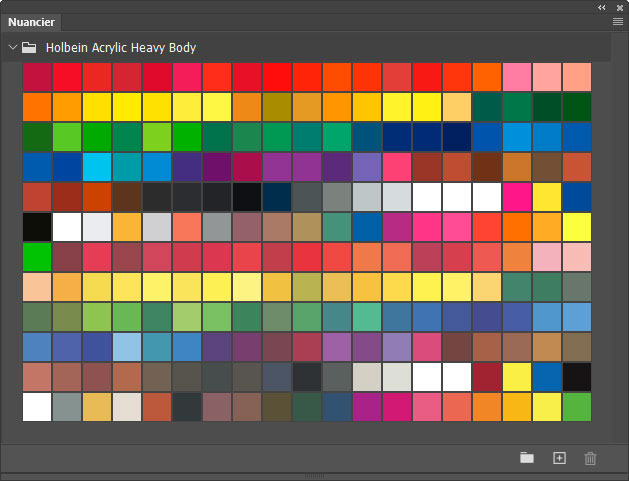Viewport: 629px width, 481px height.
Task: Create a new swatch group
Action: 527,458
